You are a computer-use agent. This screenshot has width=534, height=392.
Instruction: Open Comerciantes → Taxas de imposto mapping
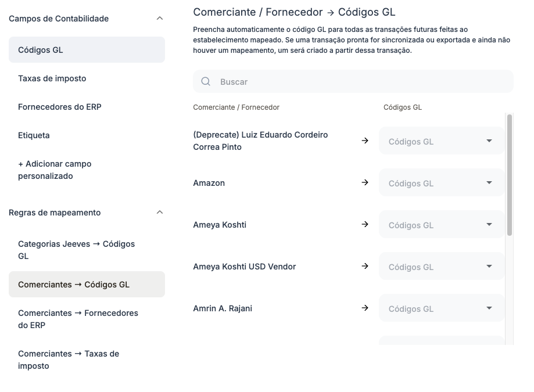tap(69, 359)
